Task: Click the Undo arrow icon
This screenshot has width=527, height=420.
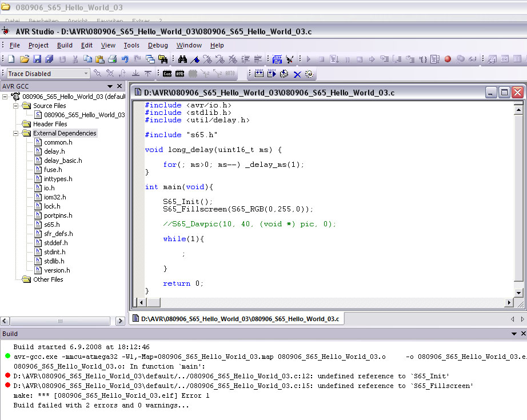Action: click(125, 59)
